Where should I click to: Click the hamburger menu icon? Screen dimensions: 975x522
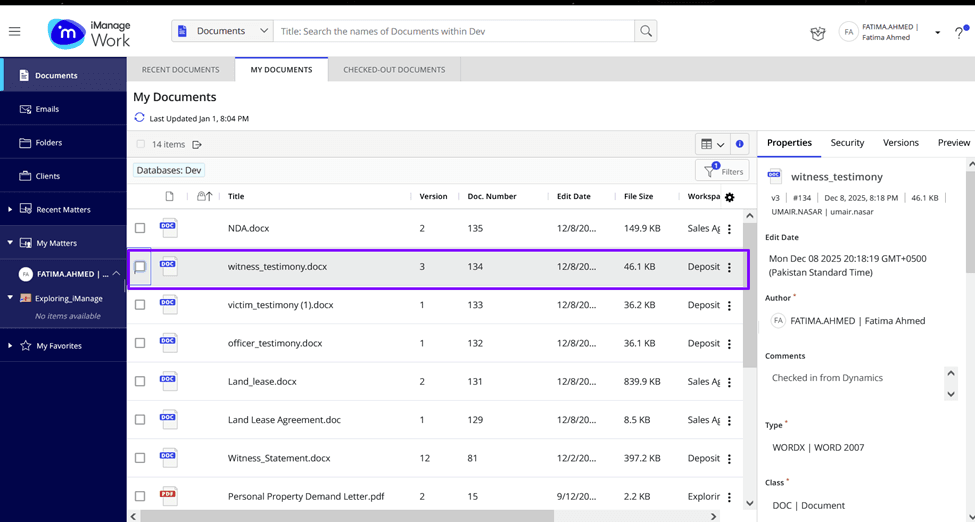[x=14, y=32]
